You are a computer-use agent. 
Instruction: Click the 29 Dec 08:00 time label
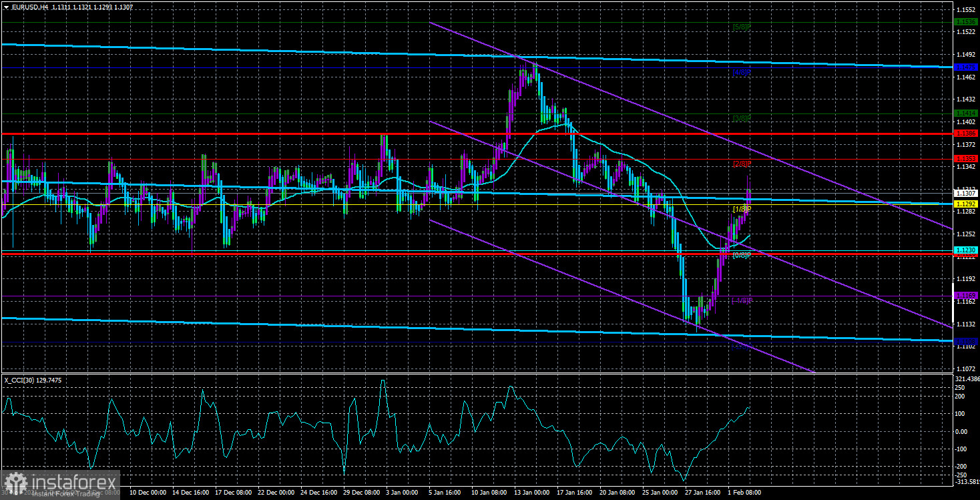point(363,493)
